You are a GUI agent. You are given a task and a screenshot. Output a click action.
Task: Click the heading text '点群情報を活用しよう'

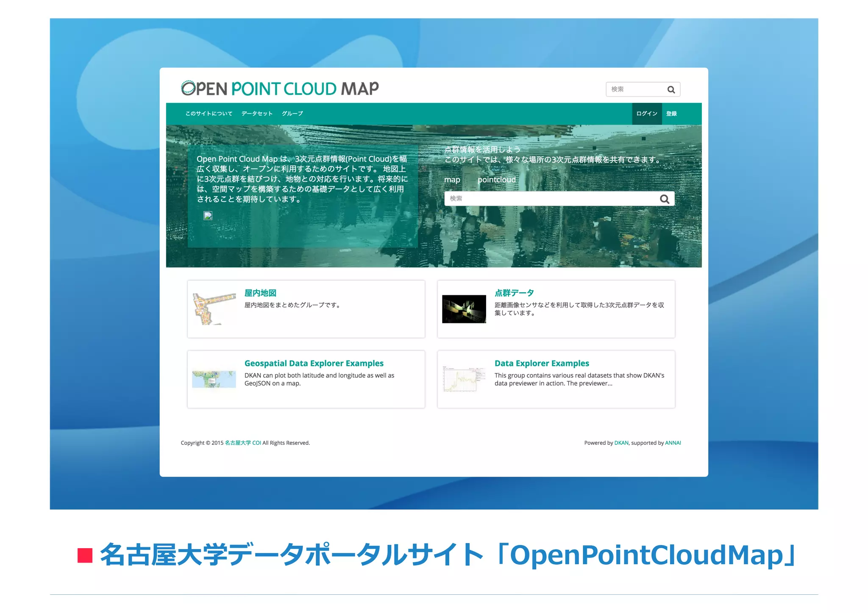click(x=482, y=150)
